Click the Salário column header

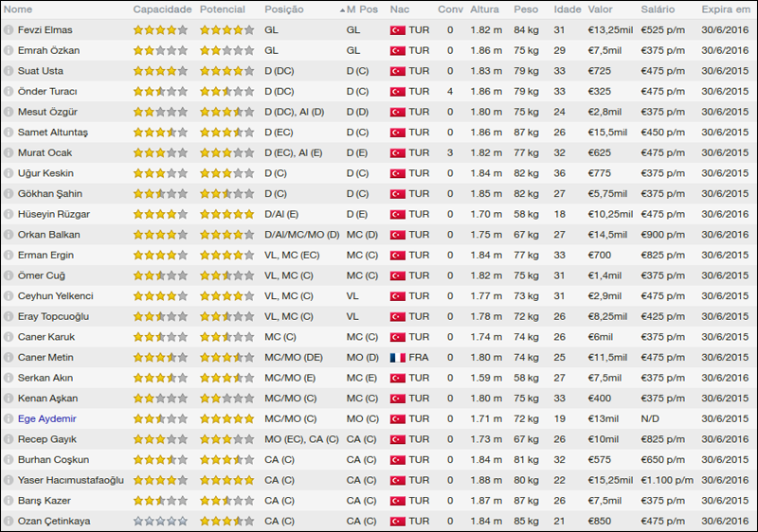click(x=658, y=9)
